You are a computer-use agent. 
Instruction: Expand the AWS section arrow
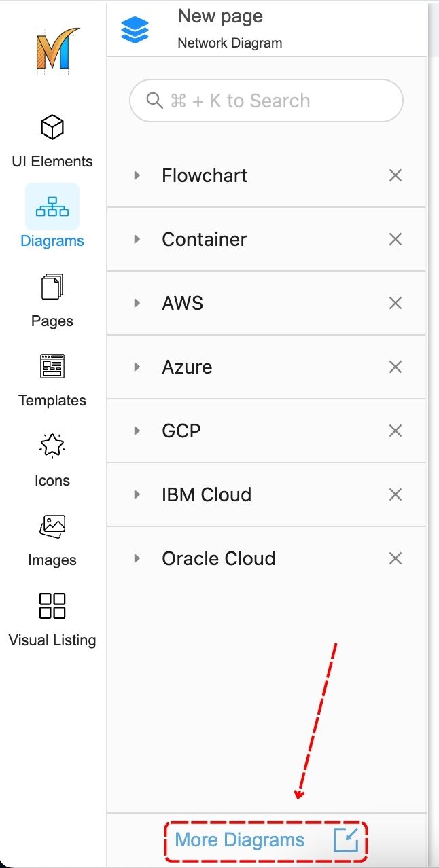tap(137, 303)
